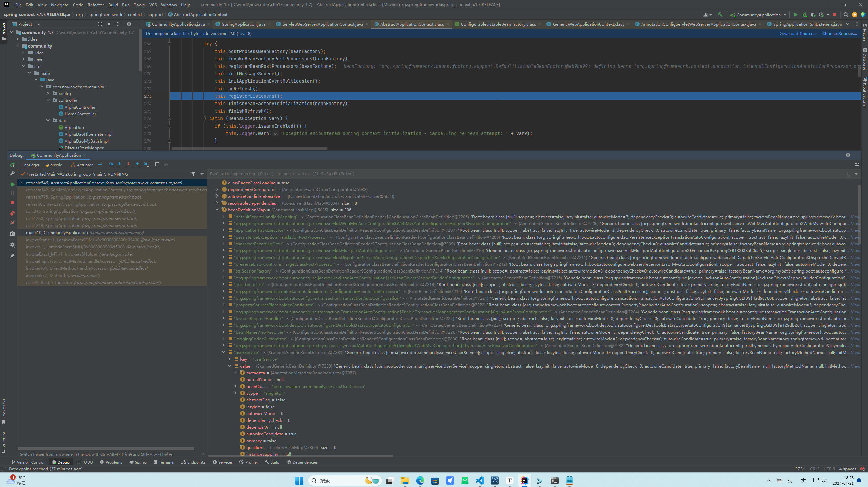Screen dimensions: 868x487
Task: Switch to the Console debug tab
Action: click(54, 165)
